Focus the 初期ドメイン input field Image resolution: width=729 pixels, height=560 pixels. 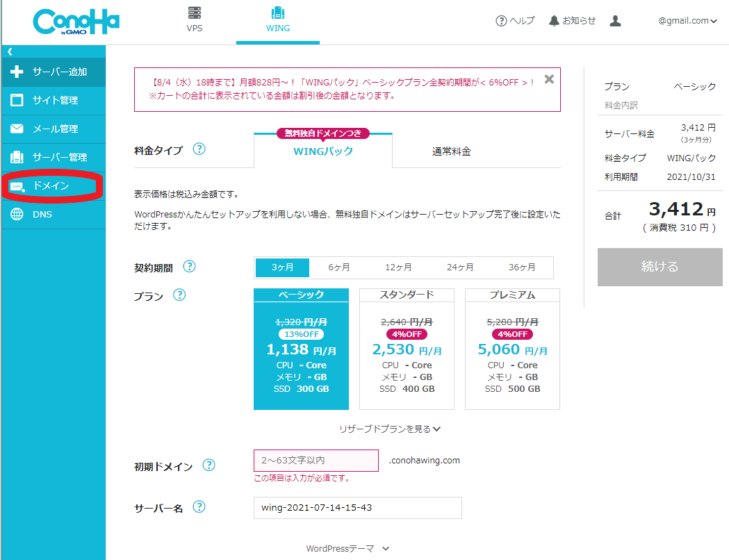pos(316,460)
